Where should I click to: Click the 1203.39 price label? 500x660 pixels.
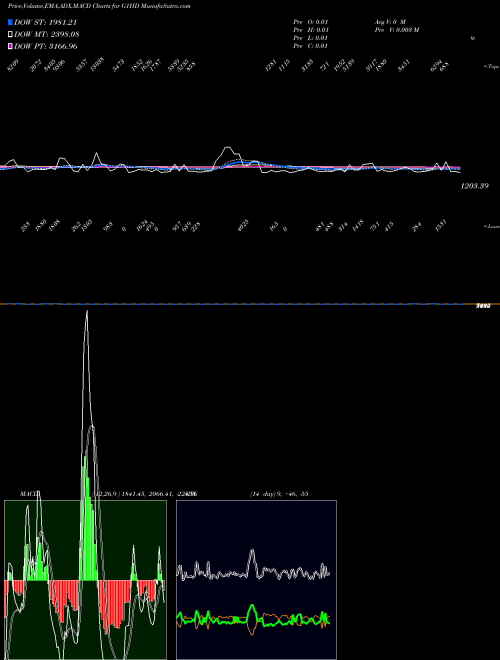tap(475, 186)
